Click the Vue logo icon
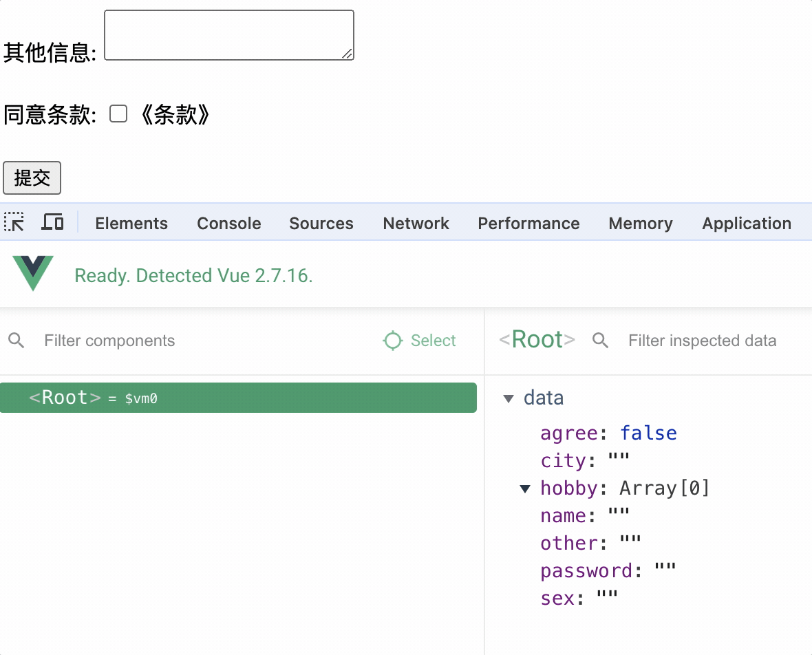 (32, 272)
